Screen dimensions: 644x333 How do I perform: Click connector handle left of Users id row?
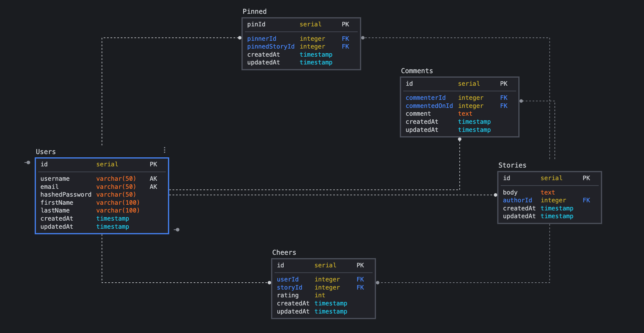tap(28, 162)
